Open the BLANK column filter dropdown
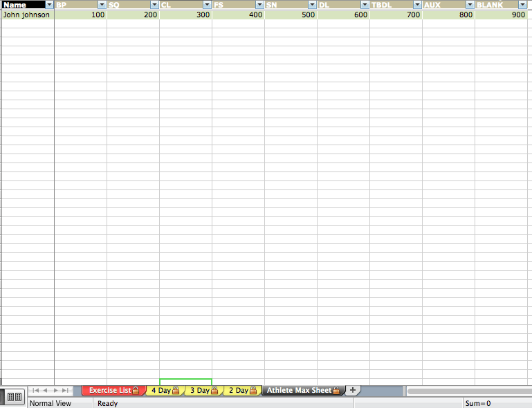Viewport: 532px width, 408px height. [x=522, y=5]
